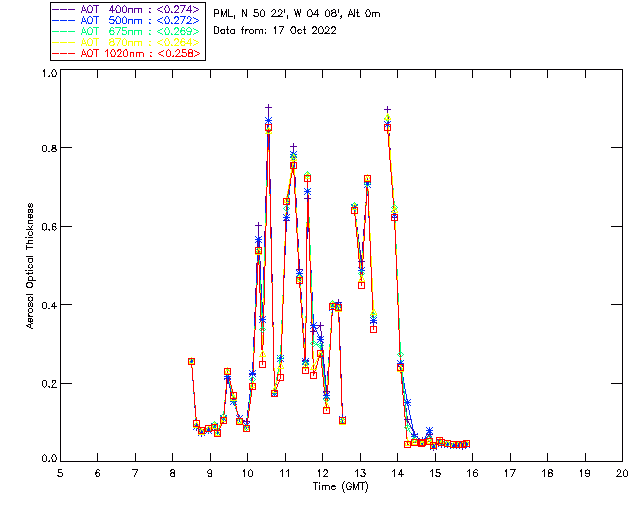
Task: Click the 0.6 y-axis tick label
Action: tap(49, 227)
